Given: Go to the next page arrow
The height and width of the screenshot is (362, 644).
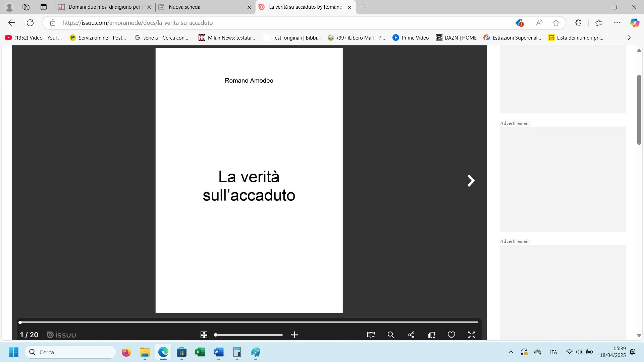Looking at the screenshot, I should [471, 181].
